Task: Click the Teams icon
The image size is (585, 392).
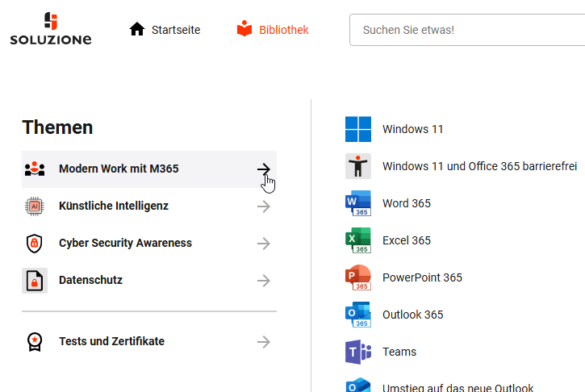Action: point(358,352)
